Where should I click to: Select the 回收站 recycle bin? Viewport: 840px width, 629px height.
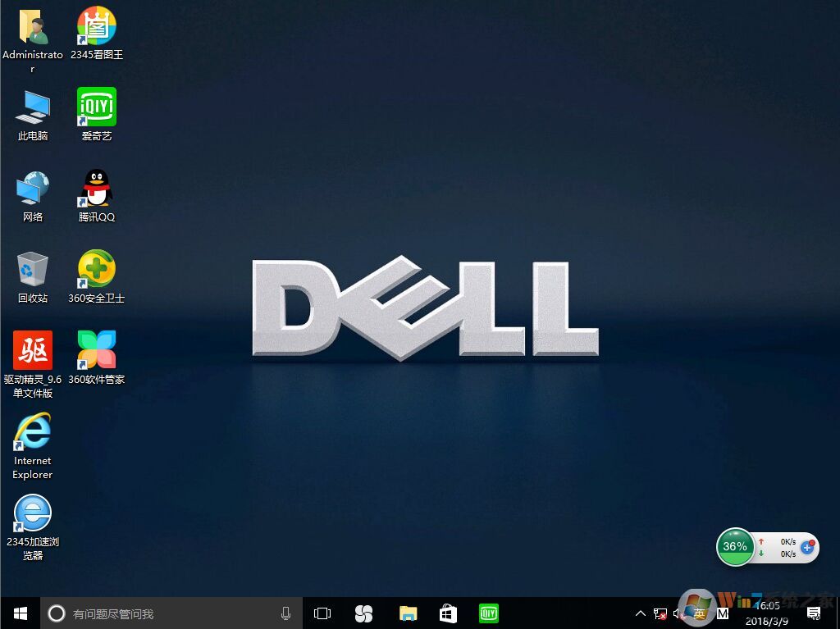pos(33,270)
